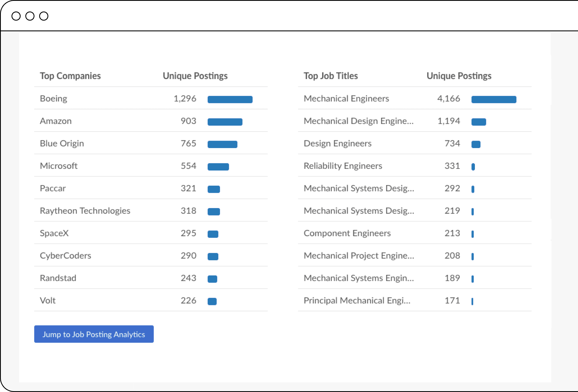Image resolution: width=578 pixels, height=392 pixels.
Task: Click the SpaceX company name
Action: [x=54, y=233]
